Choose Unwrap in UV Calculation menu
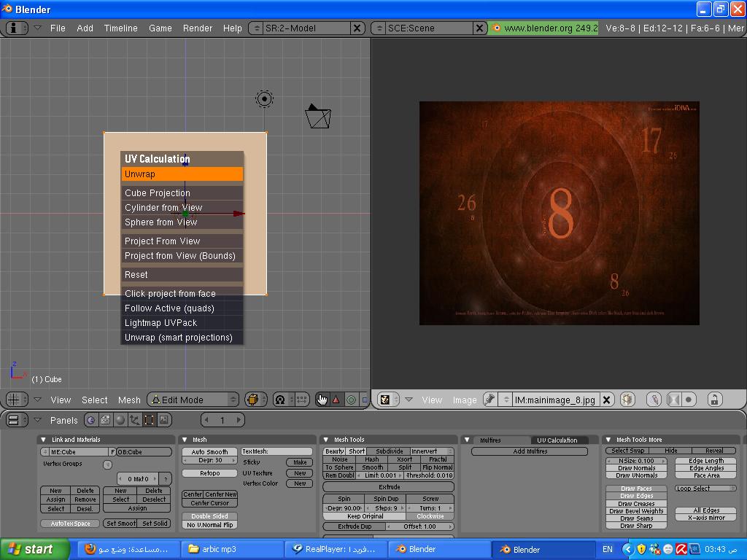747x560 pixels. point(182,174)
